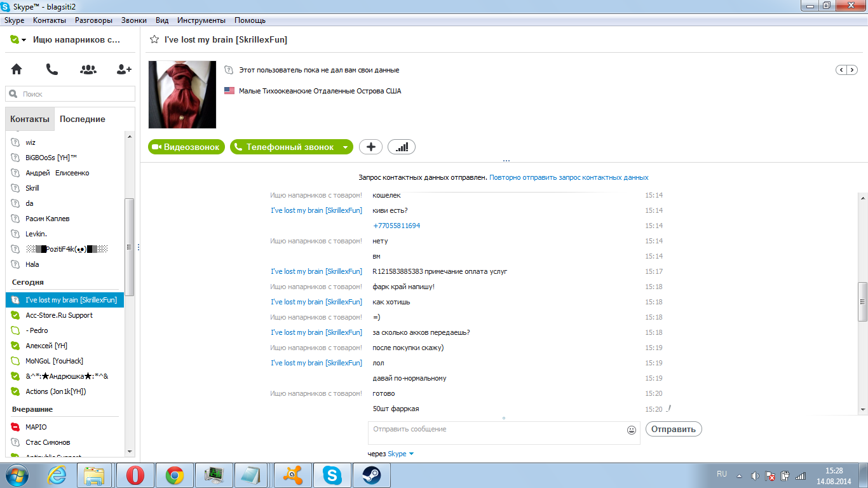Click own mood text Ищю напарников
The width and height of the screenshot is (868, 488).
(x=75, y=39)
